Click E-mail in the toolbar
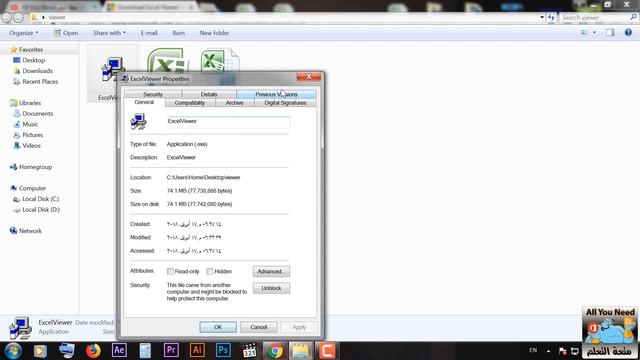This screenshot has width=640, height=360. point(149,33)
